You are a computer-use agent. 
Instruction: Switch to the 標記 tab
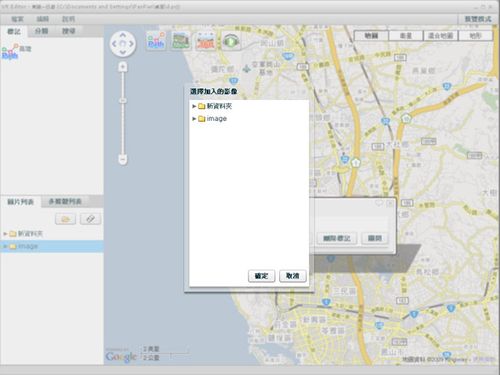coord(14,31)
